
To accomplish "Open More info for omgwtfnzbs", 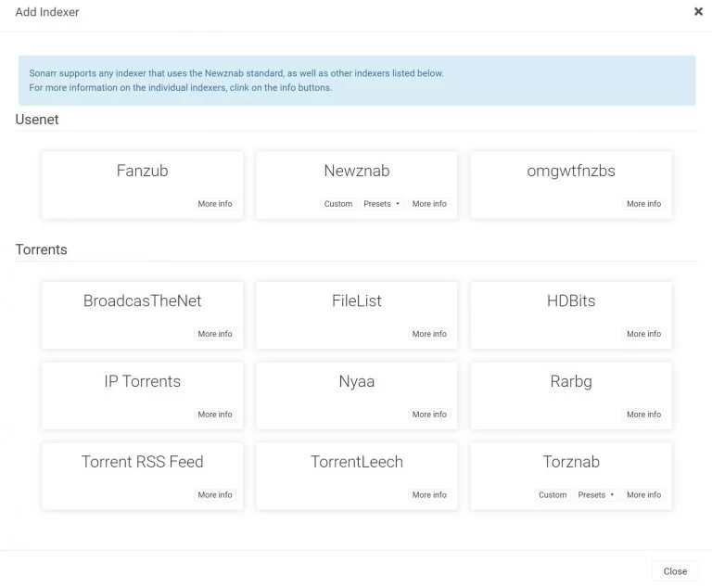I will 643,204.
